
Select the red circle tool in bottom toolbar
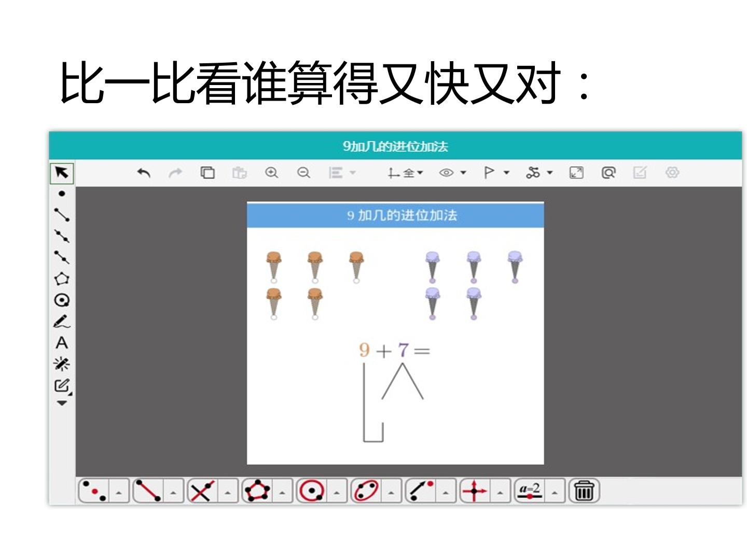[x=311, y=491]
